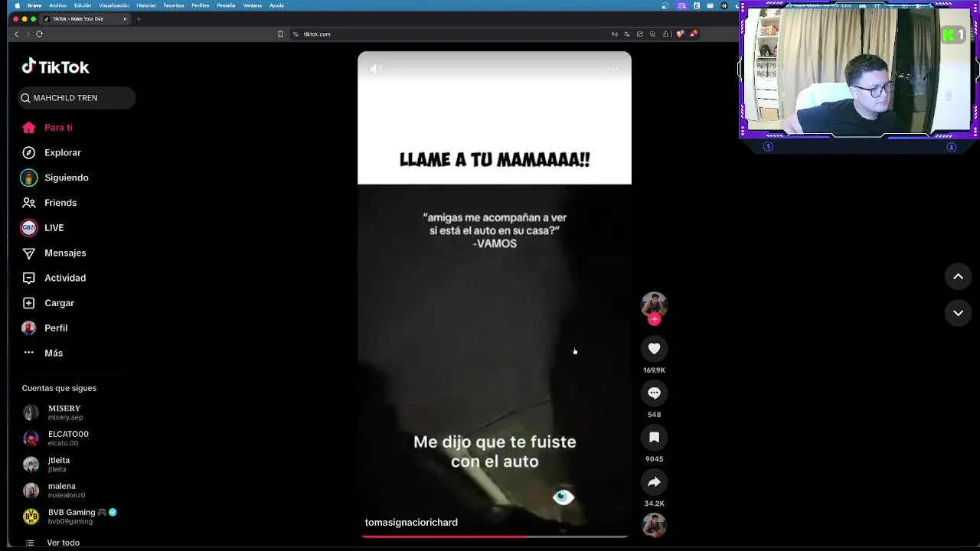The image size is (980, 551).
Task: Open Brave menu in the menu bar
Action: coord(34,5)
